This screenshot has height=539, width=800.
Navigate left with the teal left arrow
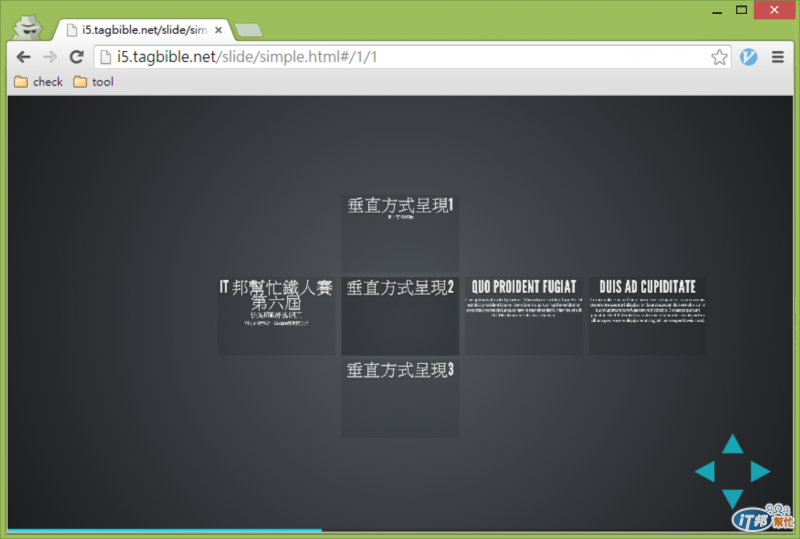(706, 471)
